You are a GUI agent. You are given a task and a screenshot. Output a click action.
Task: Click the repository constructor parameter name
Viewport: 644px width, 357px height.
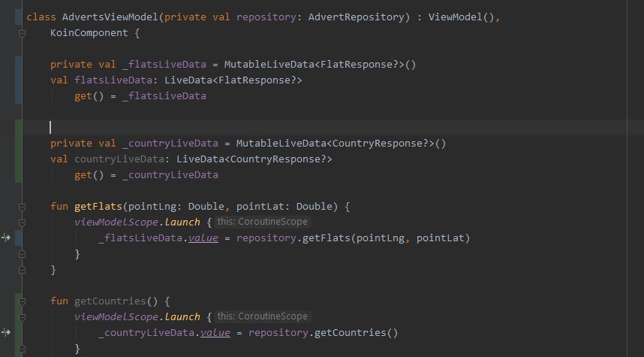coord(266,17)
